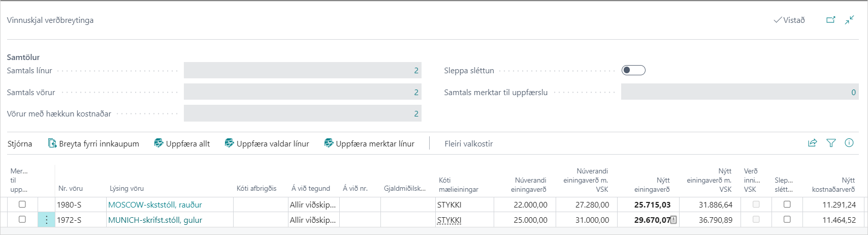
Task: Open MOSCOW-skststóll, rauður item link
Action: 155,204
